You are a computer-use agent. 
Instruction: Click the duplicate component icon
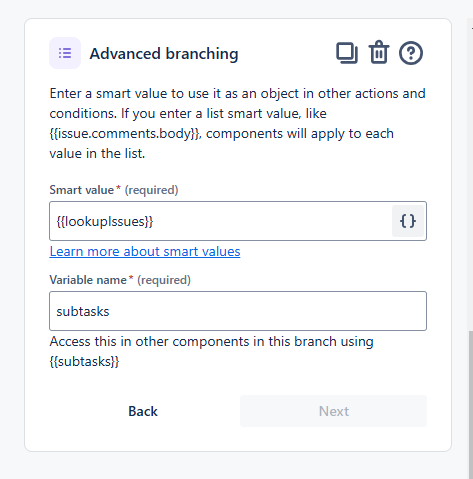pos(347,53)
